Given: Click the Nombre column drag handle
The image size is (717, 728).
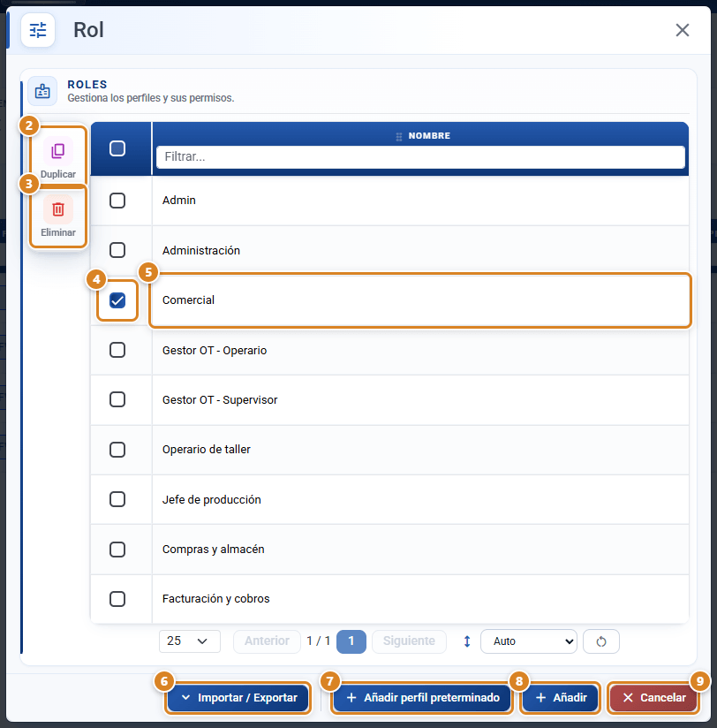Looking at the screenshot, I should pos(398,136).
